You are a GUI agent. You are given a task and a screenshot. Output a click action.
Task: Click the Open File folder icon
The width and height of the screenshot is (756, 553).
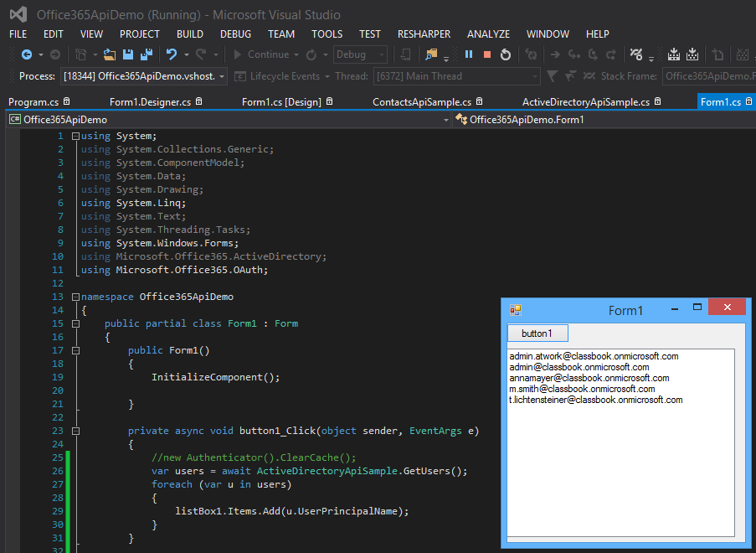(110, 54)
